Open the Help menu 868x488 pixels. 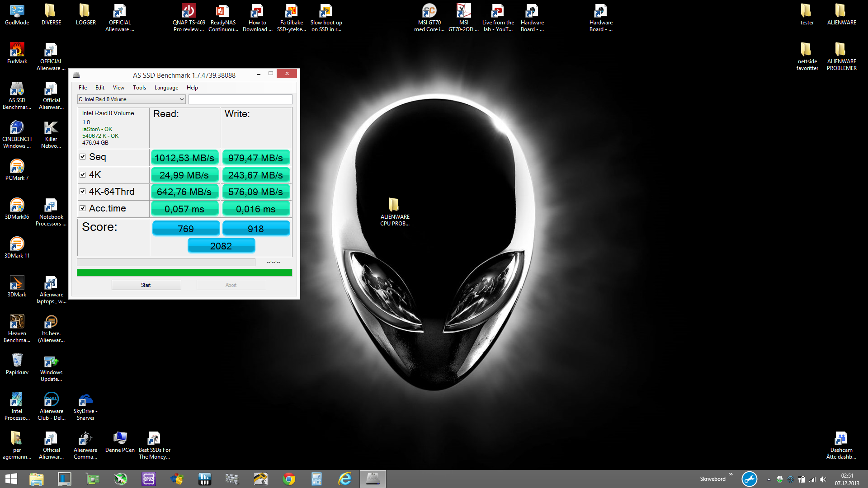[192, 88]
